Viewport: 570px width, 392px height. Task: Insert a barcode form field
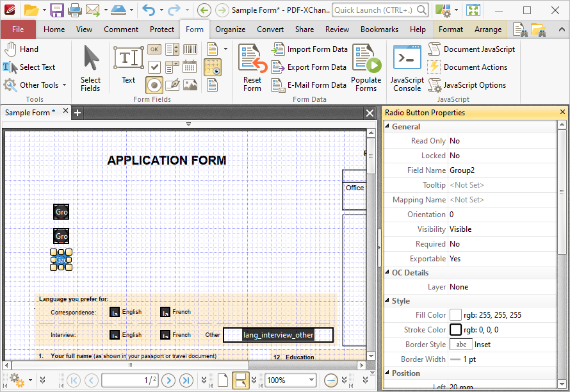click(x=190, y=49)
